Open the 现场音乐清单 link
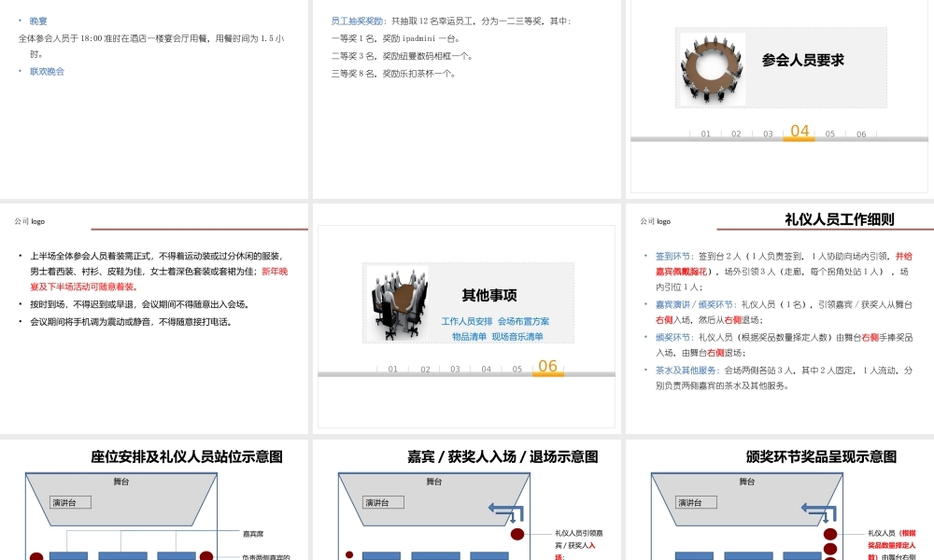This screenshot has height=560, width=934. tap(517, 337)
